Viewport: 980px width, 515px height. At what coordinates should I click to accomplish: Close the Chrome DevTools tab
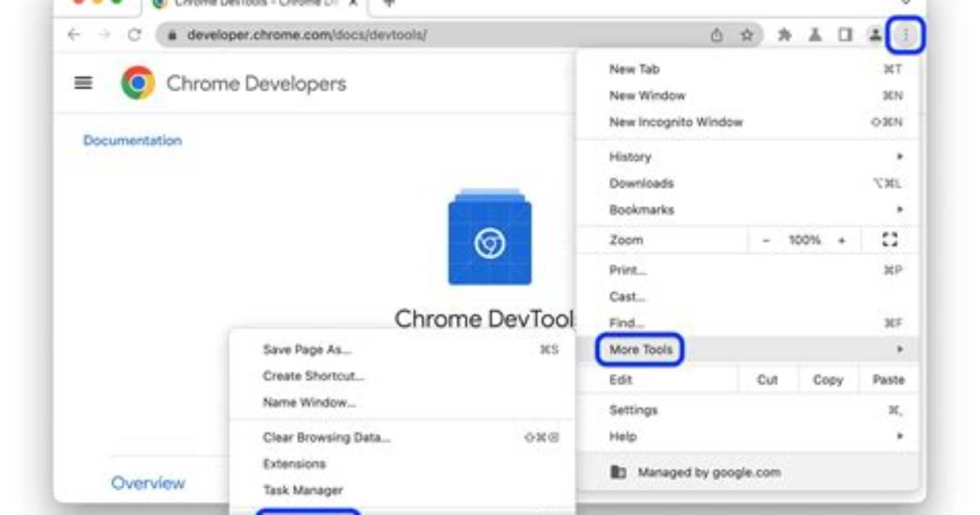tap(353, 4)
